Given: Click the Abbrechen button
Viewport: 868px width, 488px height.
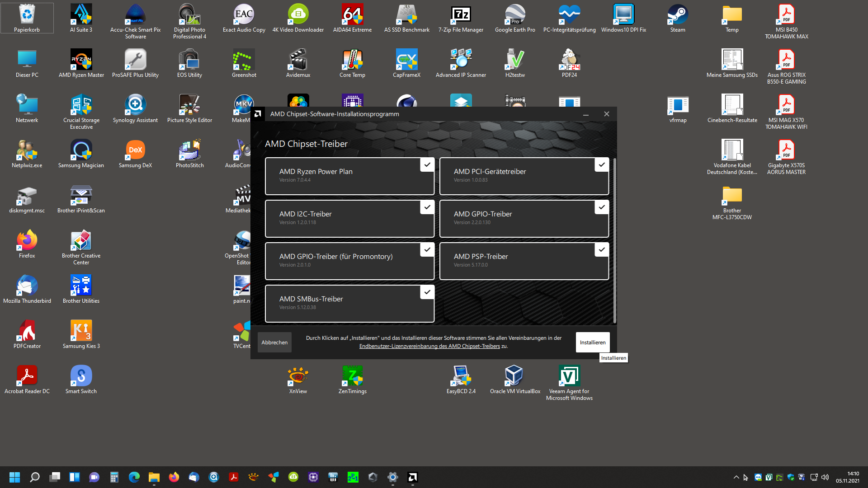Looking at the screenshot, I should (274, 343).
